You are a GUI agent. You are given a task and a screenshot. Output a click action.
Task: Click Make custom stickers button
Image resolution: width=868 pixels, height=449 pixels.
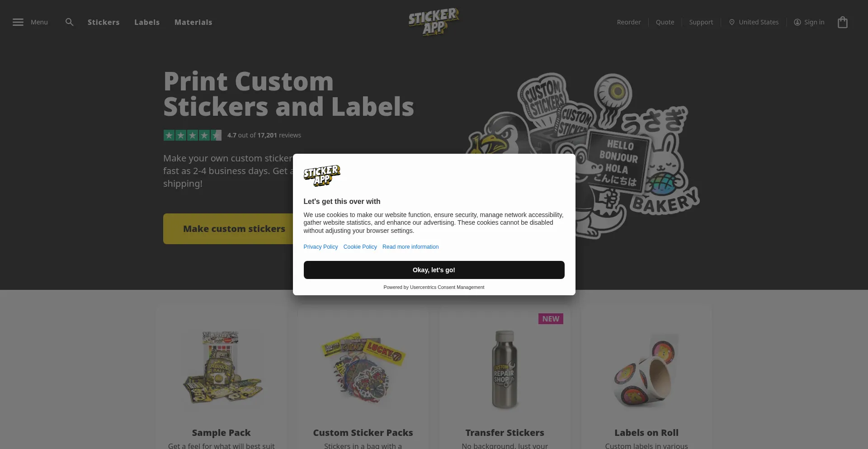click(x=234, y=229)
